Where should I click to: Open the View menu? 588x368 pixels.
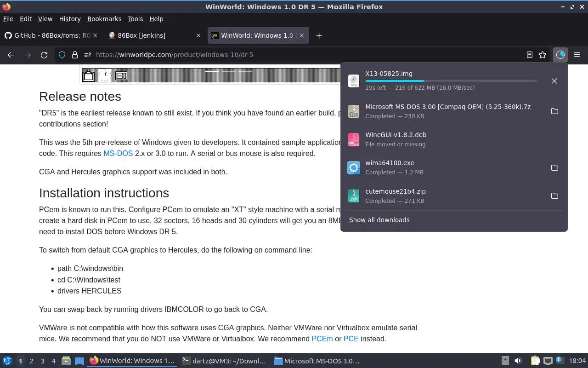coord(45,19)
